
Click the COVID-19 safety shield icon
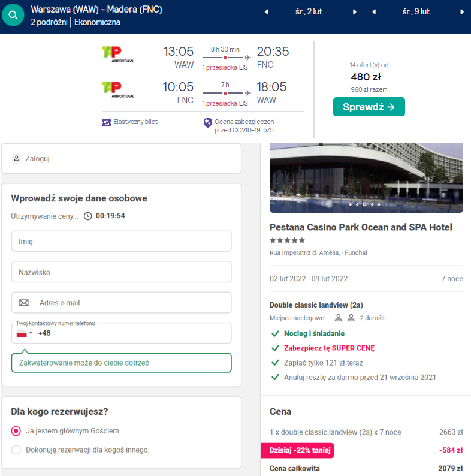click(x=208, y=122)
